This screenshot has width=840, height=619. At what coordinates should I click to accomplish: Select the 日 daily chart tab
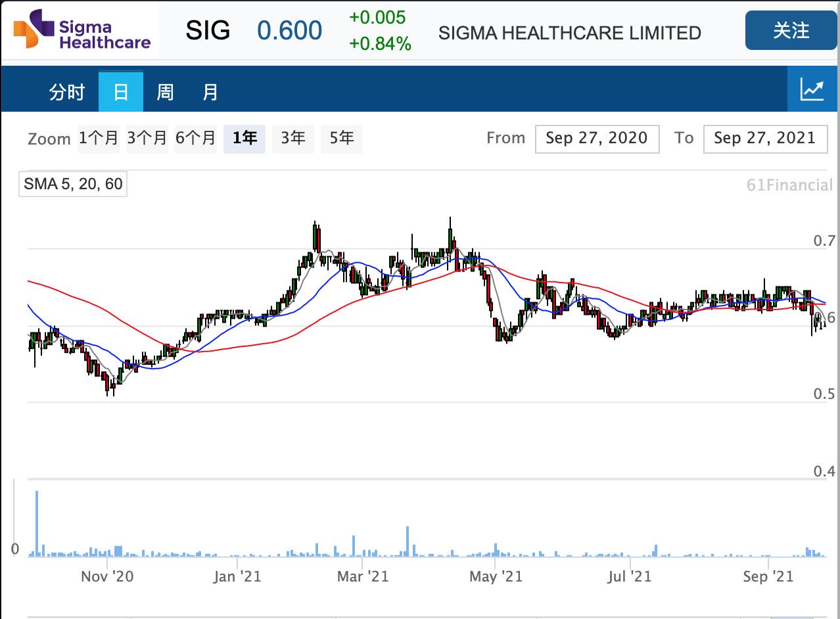121,92
